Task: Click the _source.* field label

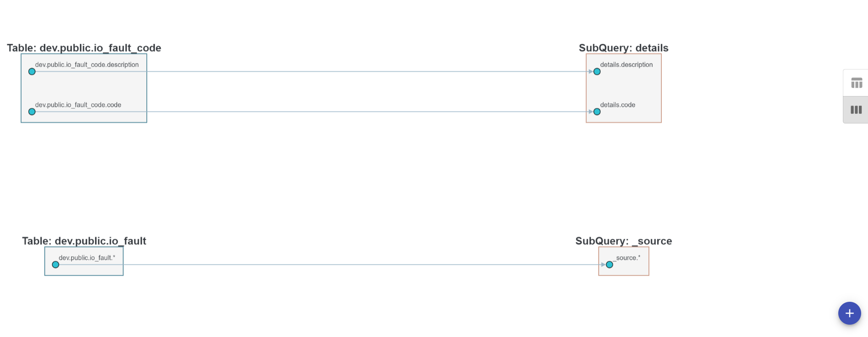Action: (x=628, y=257)
